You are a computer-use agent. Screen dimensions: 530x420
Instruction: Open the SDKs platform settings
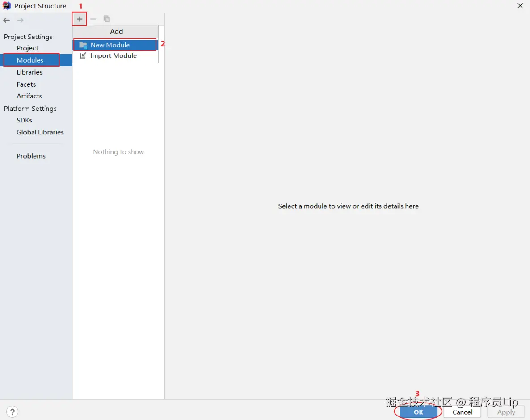24,120
